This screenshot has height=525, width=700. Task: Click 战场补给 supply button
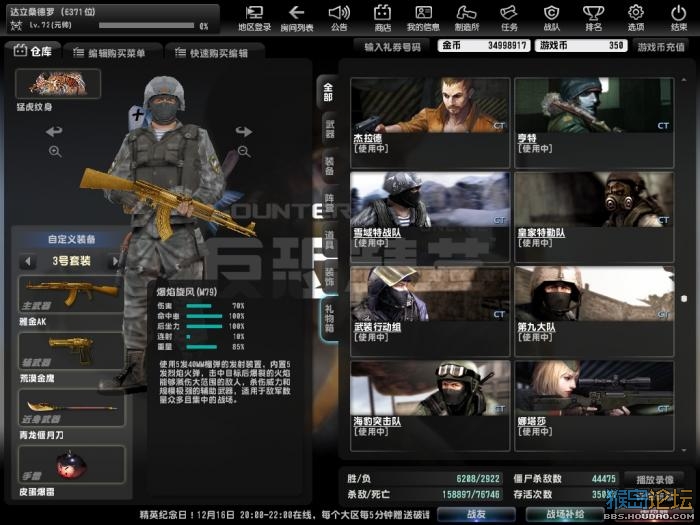coord(565,514)
